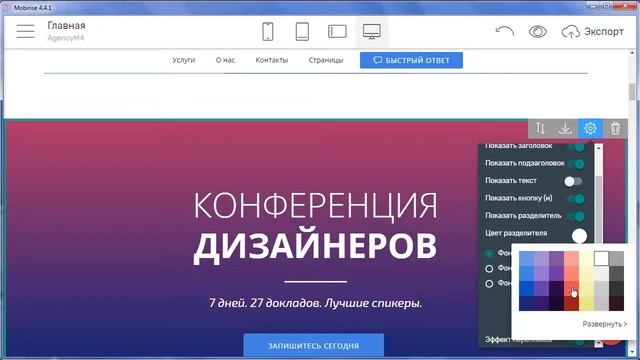Undo the last action
640x360 pixels.
click(504, 31)
